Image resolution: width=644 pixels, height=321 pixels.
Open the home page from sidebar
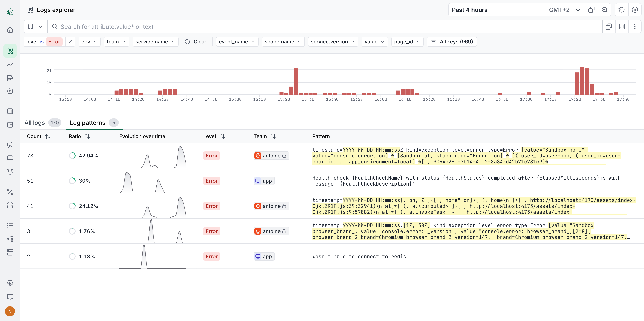click(x=10, y=30)
